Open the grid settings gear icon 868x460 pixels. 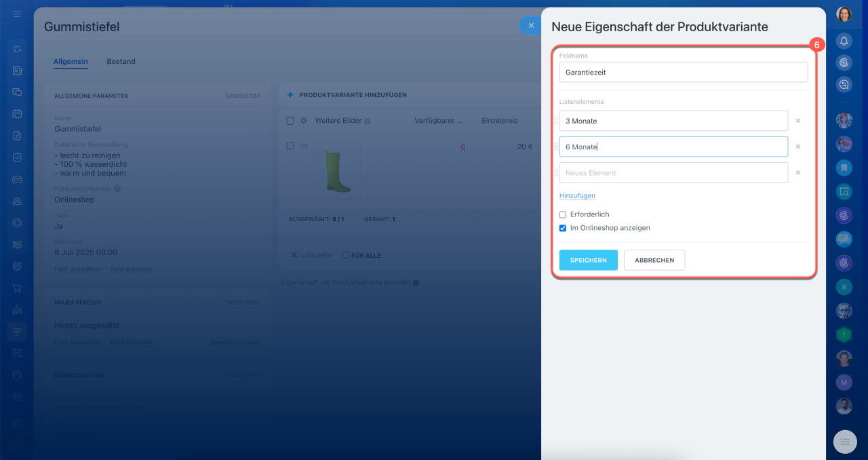click(x=304, y=121)
